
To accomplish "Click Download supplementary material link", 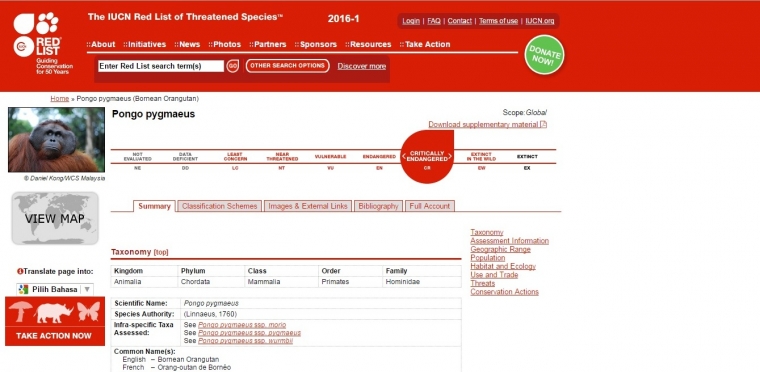I will coord(484,125).
